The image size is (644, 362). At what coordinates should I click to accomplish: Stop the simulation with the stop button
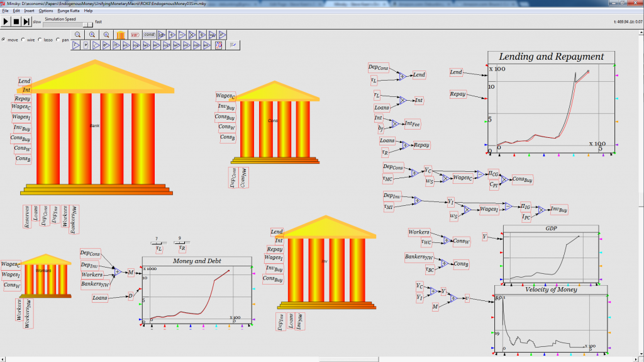point(16,21)
